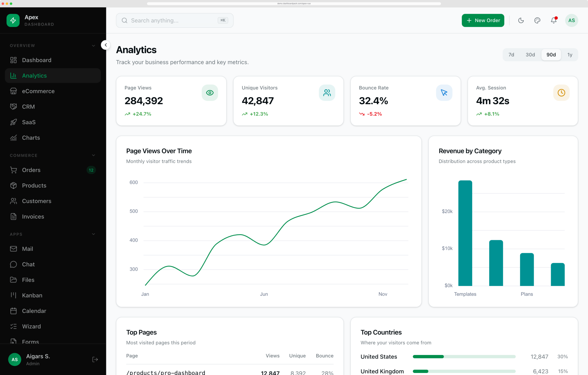Click the Chat bubble icon
The width and height of the screenshot is (588, 375).
point(13,264)
